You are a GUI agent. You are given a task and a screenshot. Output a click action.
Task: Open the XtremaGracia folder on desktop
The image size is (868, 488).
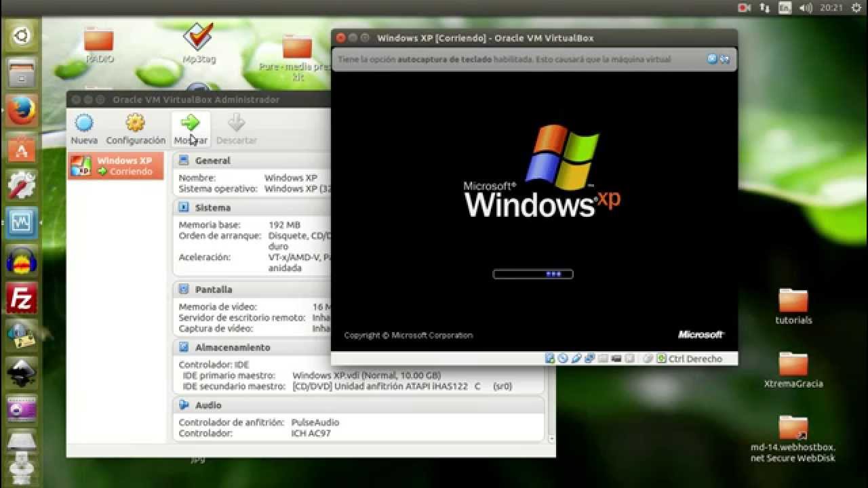[x=793, y=370]
